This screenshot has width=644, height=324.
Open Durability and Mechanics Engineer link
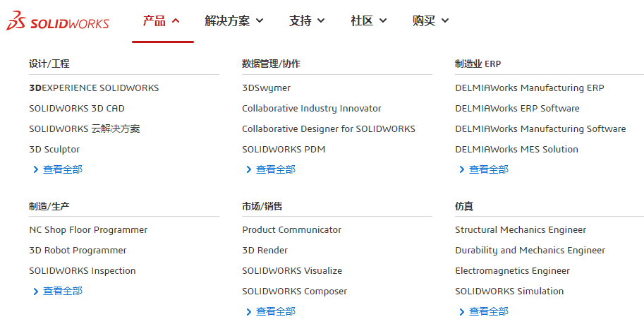tap(530, 251)
